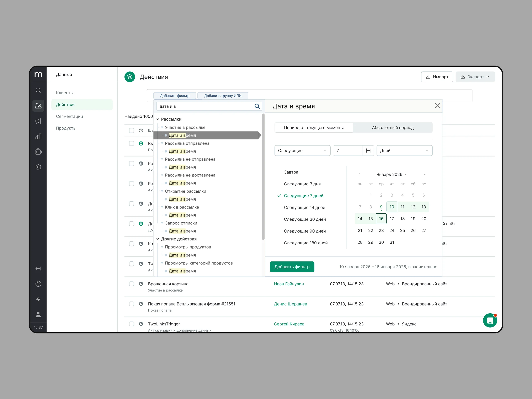Check the Брошенная корзина row checkbox
Viewport: 532px width, 399px height.
132,284
